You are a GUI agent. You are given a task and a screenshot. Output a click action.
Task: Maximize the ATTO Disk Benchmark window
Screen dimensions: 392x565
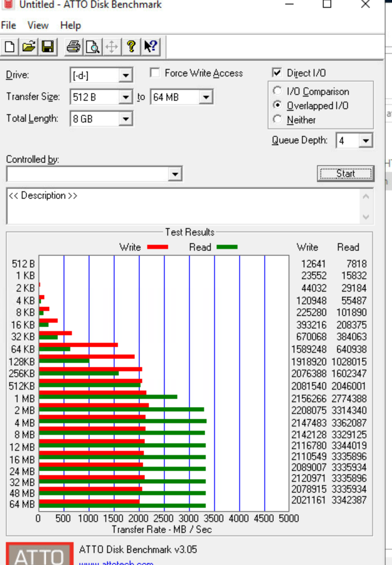tap(327, 4)
